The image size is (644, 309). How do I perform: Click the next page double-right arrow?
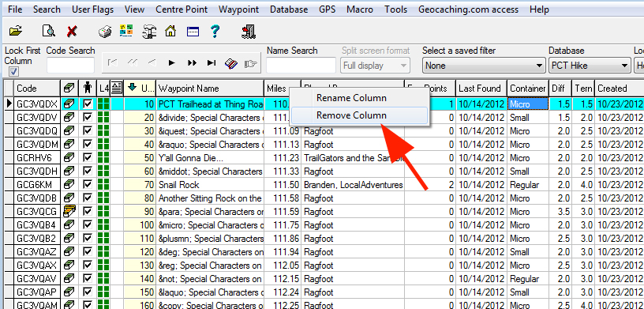pos(192,63)
